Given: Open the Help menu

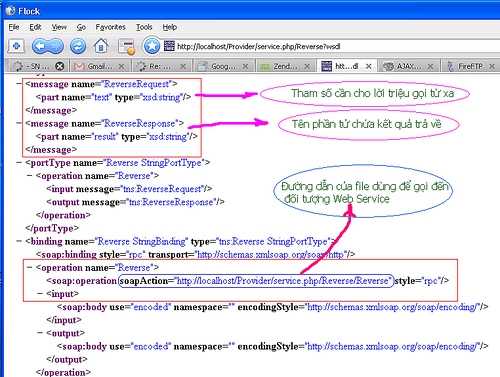Looking at the screenshot, I should tap(169, 27).
